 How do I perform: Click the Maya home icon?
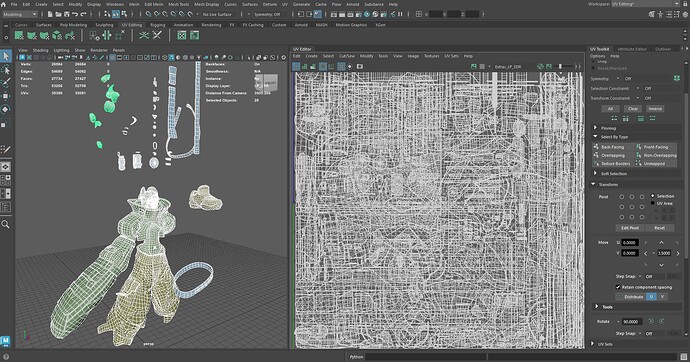(4, 4)
